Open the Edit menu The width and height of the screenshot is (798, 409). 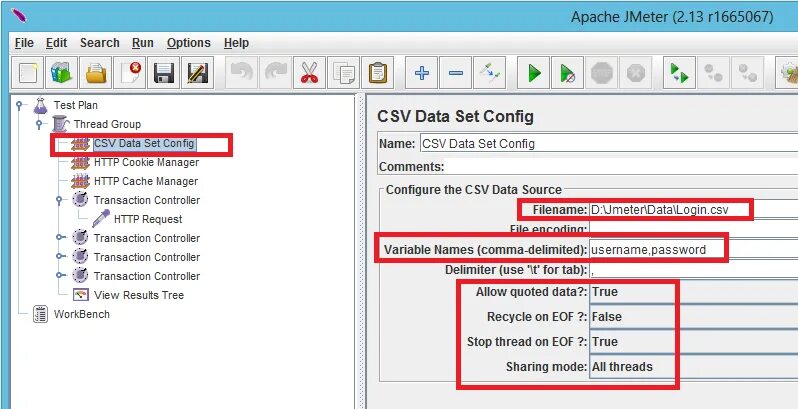[56, 43]
